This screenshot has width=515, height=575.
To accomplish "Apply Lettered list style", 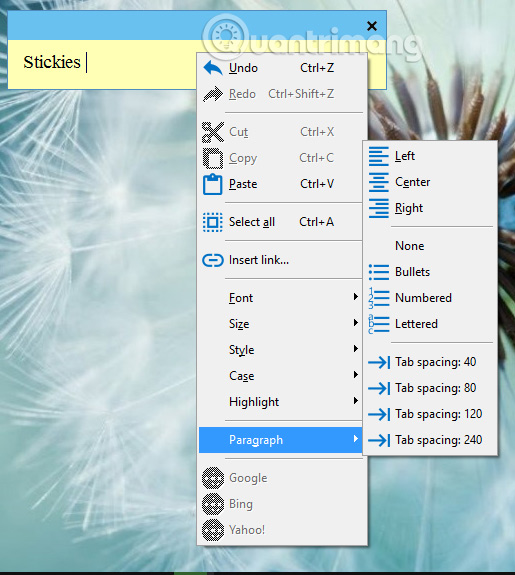I will pos(430,324).
